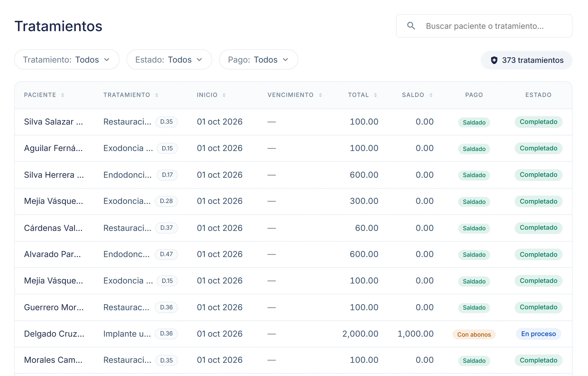This screenshot has height=376, width=588.
Task: Open patient Cárdenas Val... row
Action: (x=293, y=228)
